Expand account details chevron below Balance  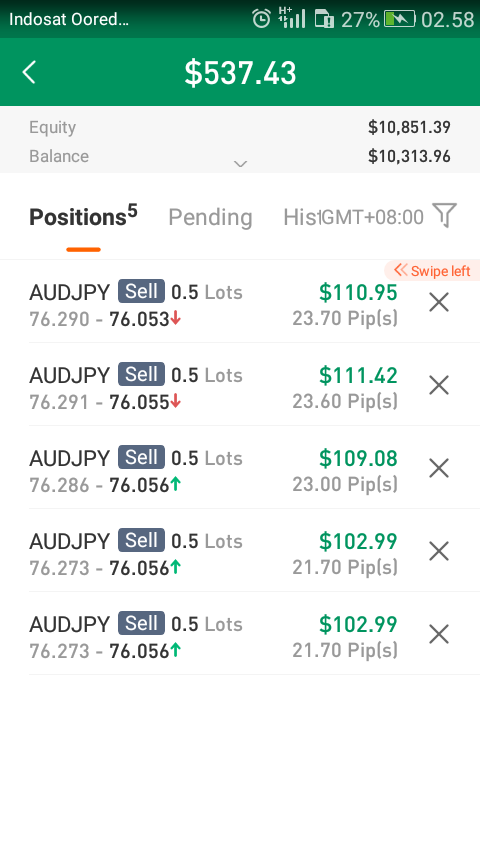coord(240,163)
